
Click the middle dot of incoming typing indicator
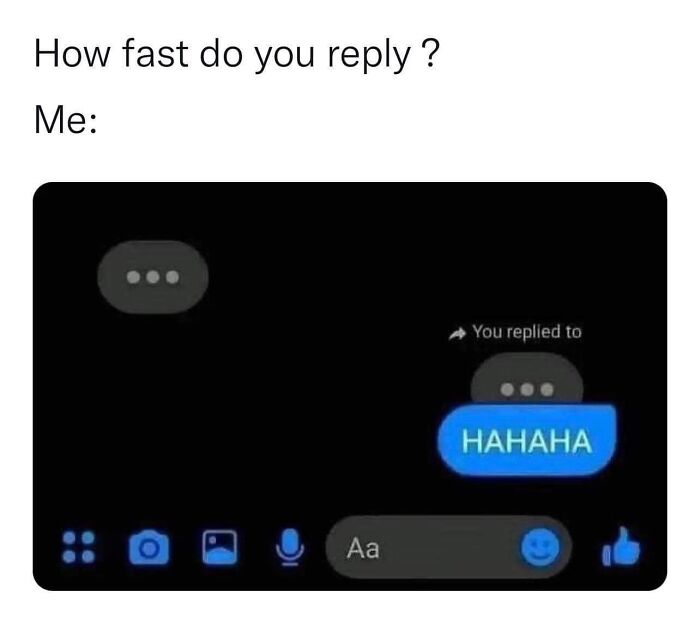coord(153,277)
